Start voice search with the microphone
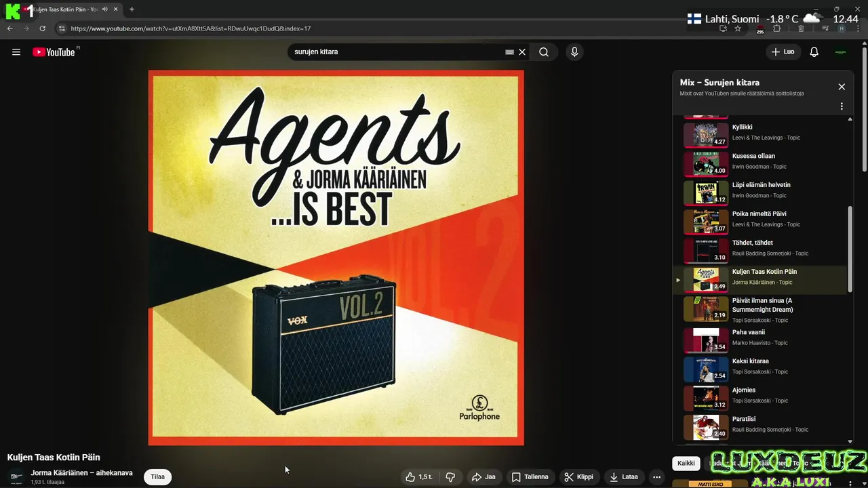 [574, 52]
